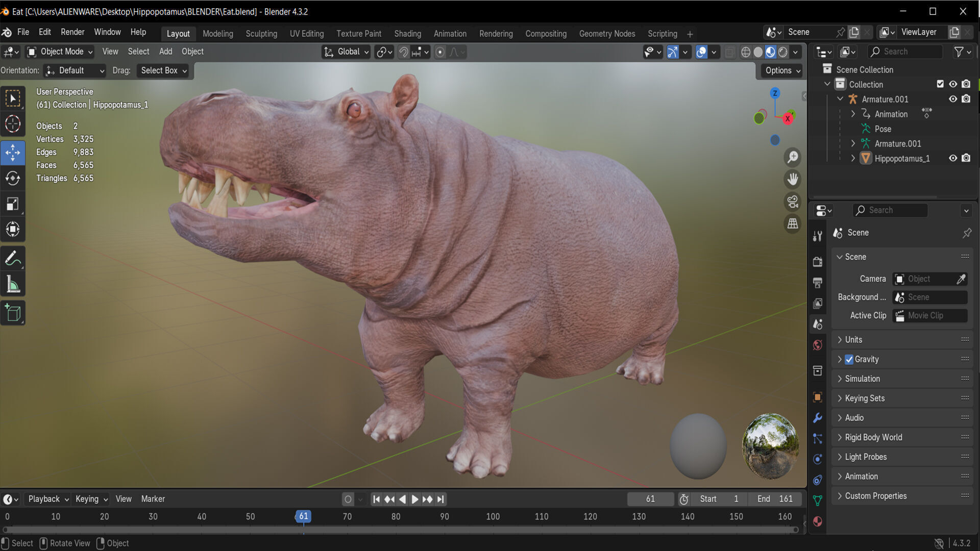This screenshot has width=980, height=551.
Task: Select the Select Box tool in toolbar
Action: click(13, 98)
